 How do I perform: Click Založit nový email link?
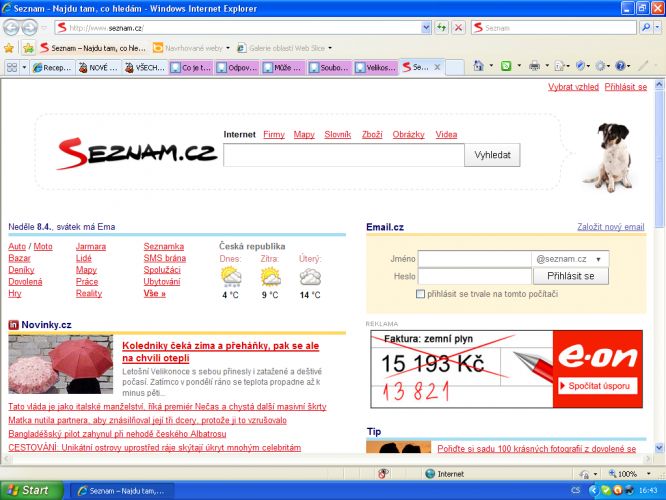click(610, 227)
